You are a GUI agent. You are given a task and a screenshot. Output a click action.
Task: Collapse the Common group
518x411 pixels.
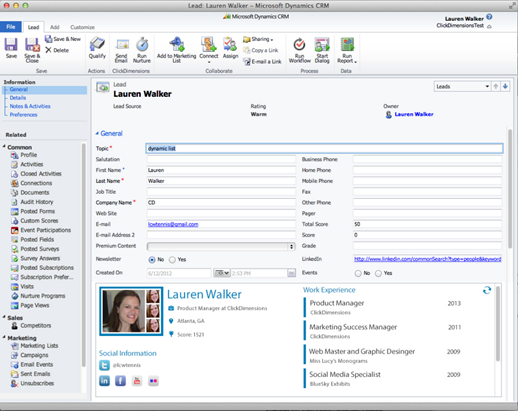[4, 147]
